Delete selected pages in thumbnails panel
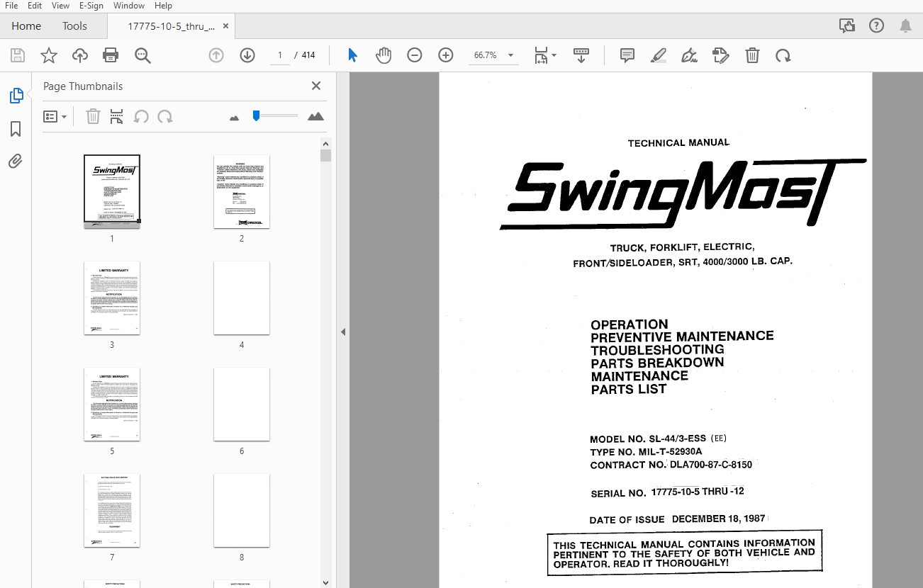Image resolution: width=923 pixels, height=588 pixels. coord(93,116)
